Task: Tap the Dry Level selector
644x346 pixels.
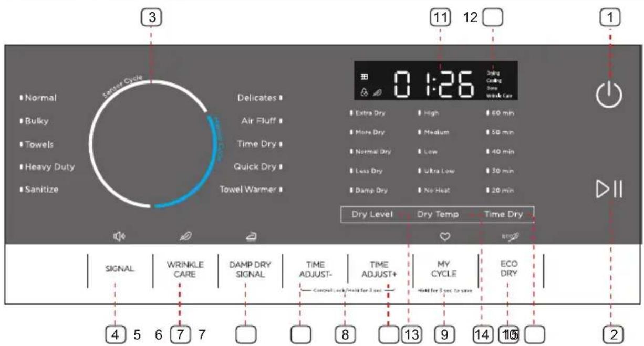Action: [372, 214]
